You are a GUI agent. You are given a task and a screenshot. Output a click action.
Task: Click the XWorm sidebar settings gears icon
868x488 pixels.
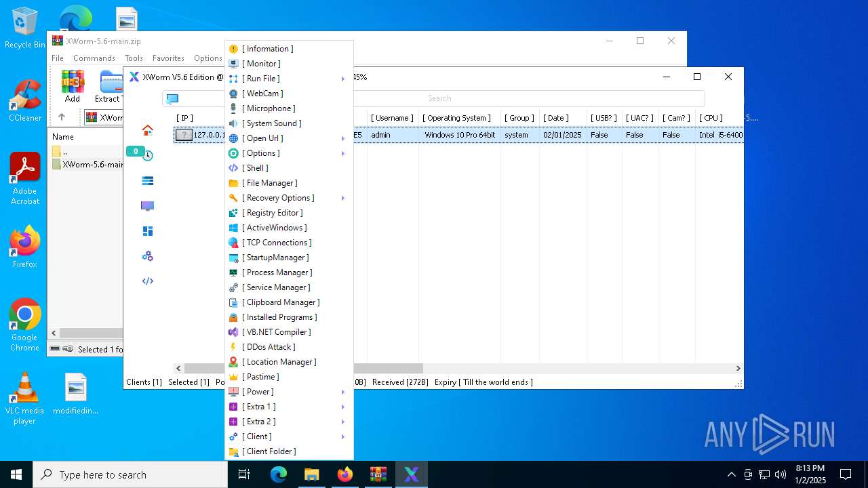(147, 256)
